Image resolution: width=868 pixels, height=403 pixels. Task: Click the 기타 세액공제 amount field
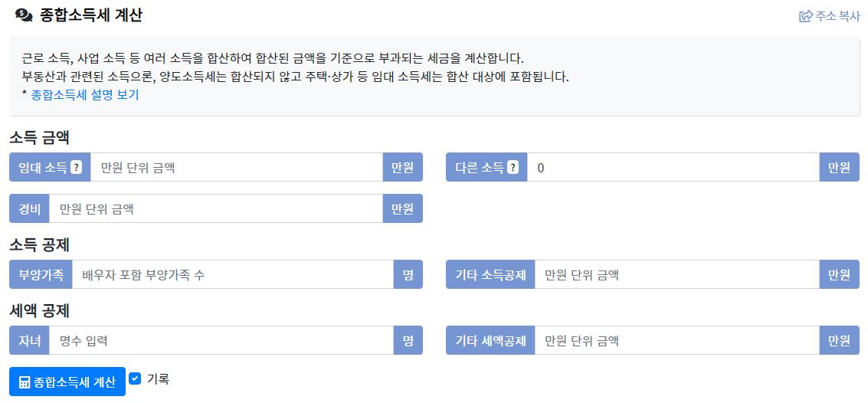[677, 340]
